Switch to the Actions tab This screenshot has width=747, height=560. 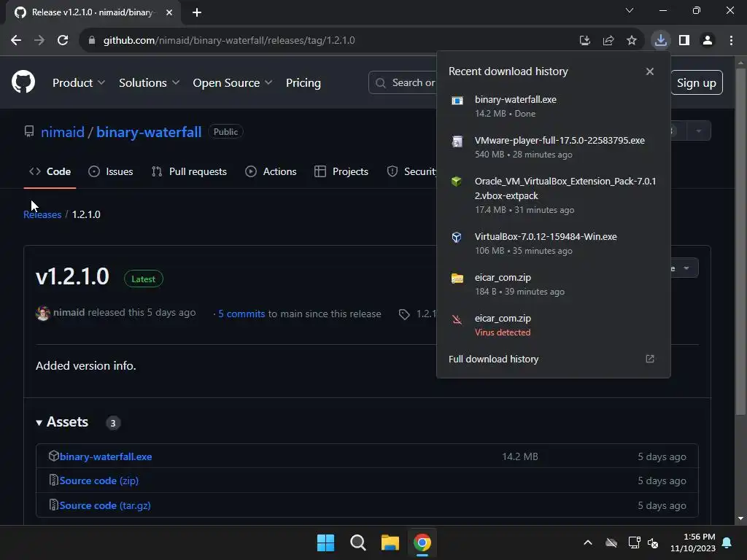coord(271,171)
